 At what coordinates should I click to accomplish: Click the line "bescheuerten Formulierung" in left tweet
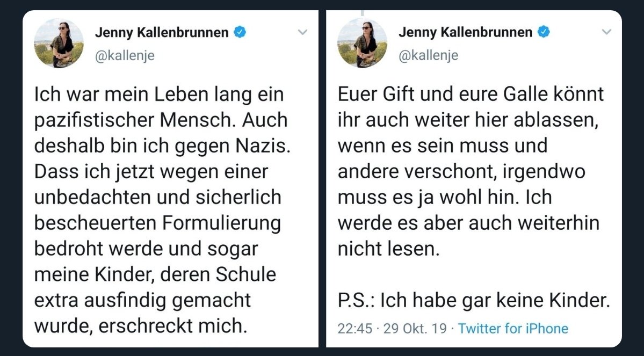pos(157,223)
